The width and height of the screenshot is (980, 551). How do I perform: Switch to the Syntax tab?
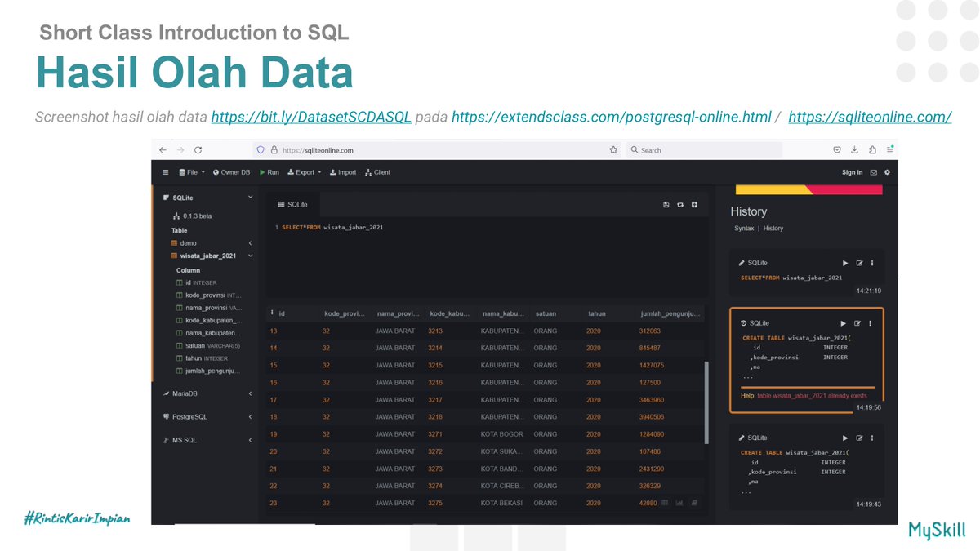coord(744,229)
